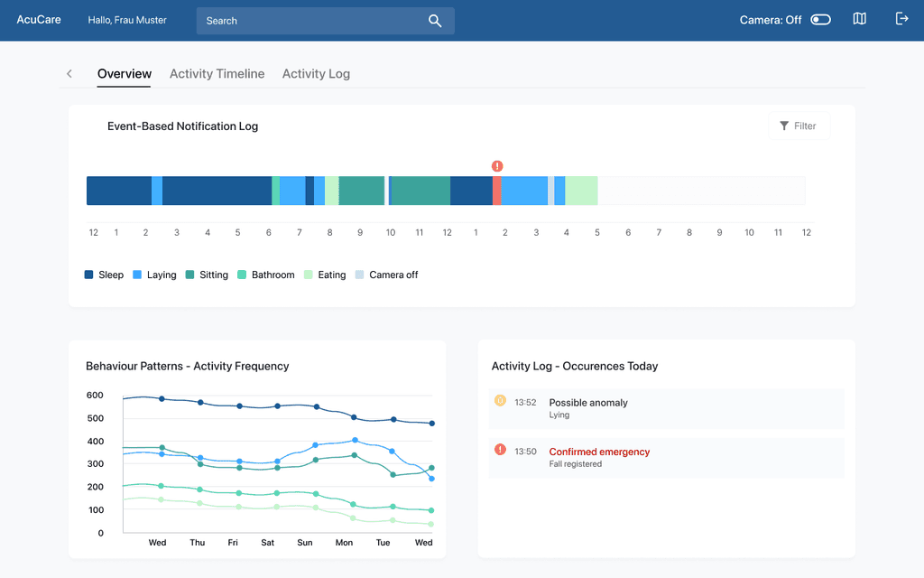Toggle the Camera switch on
924x578 pixels.
click(820, 20)
